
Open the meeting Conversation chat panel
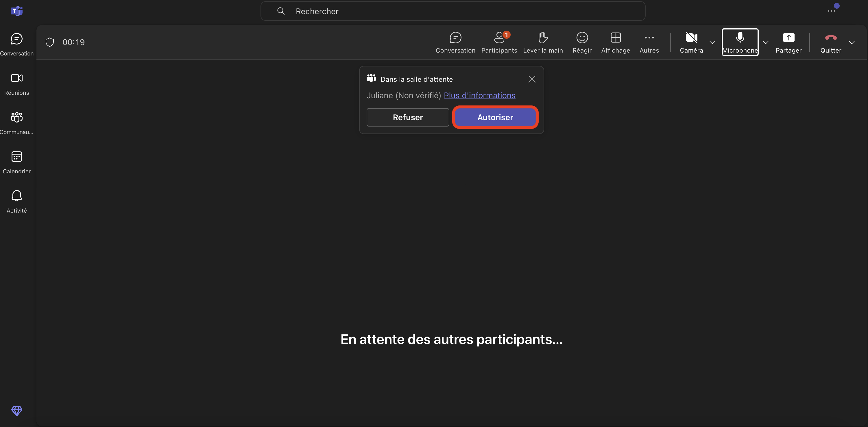tap(455, 42)
